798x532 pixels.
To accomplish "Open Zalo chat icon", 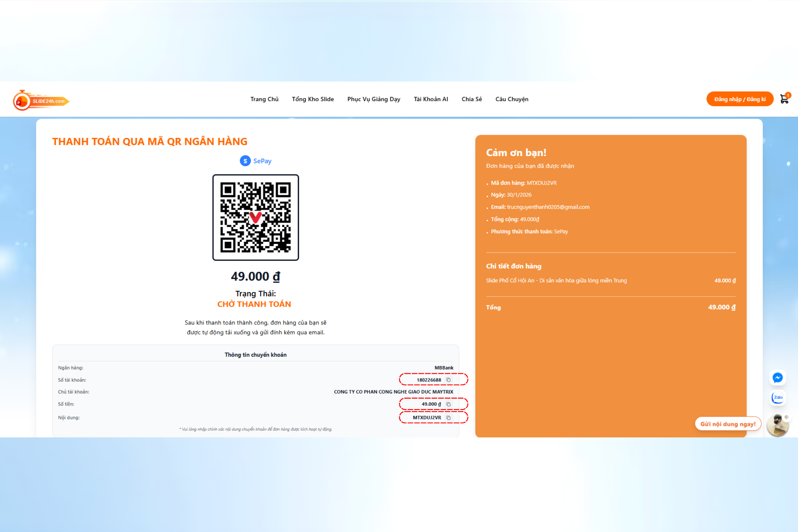I will (x=777, y=397).
